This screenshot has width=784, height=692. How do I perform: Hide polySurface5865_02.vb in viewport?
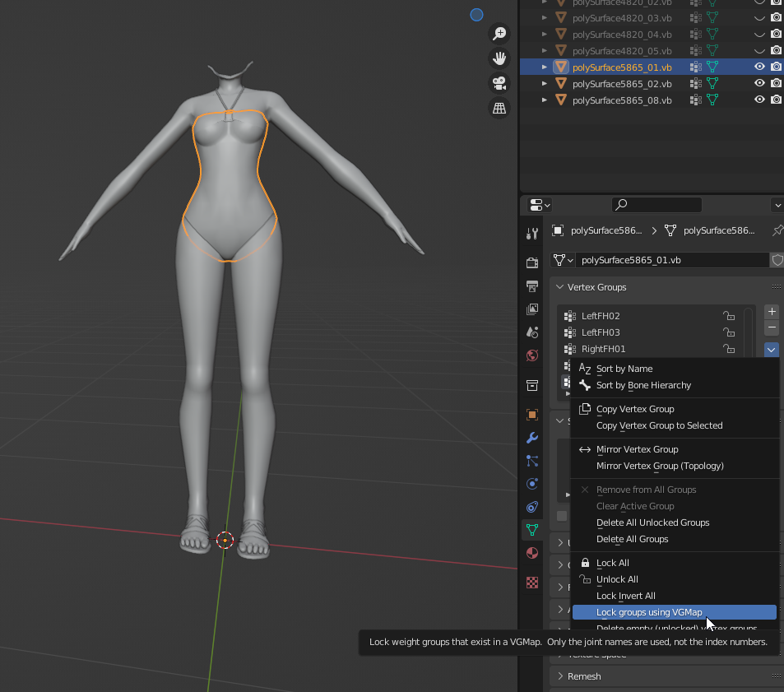point(759,83)
